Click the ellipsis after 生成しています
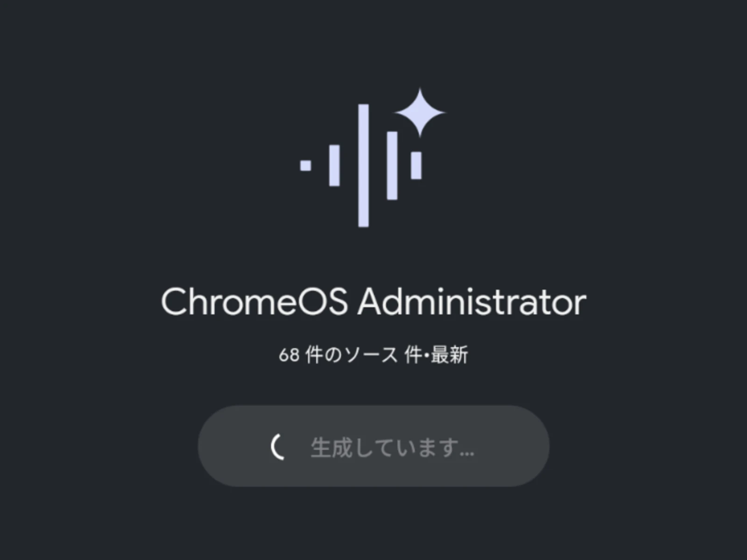The image size is (747, 560). (466, 453)
